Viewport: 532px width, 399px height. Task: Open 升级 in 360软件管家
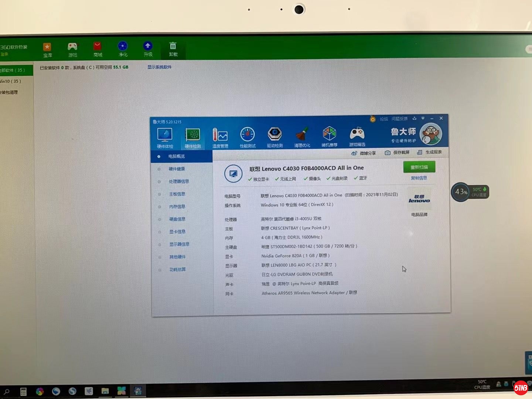click(148, 49)
